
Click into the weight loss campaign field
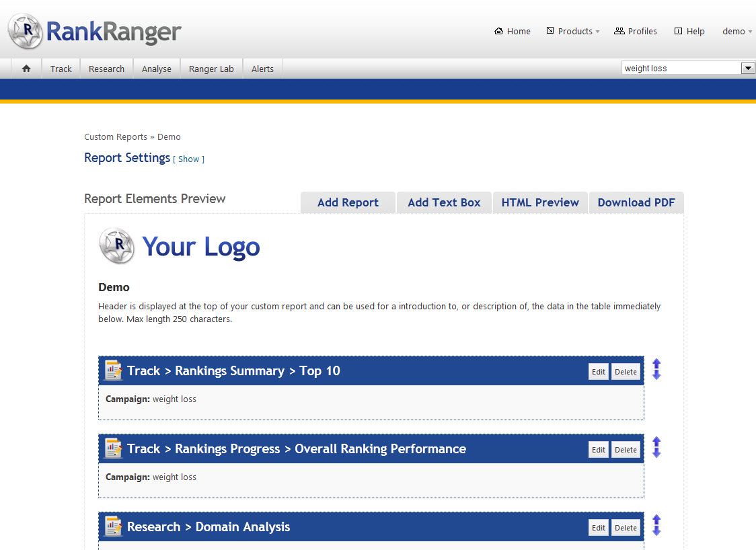click(681, 68)
